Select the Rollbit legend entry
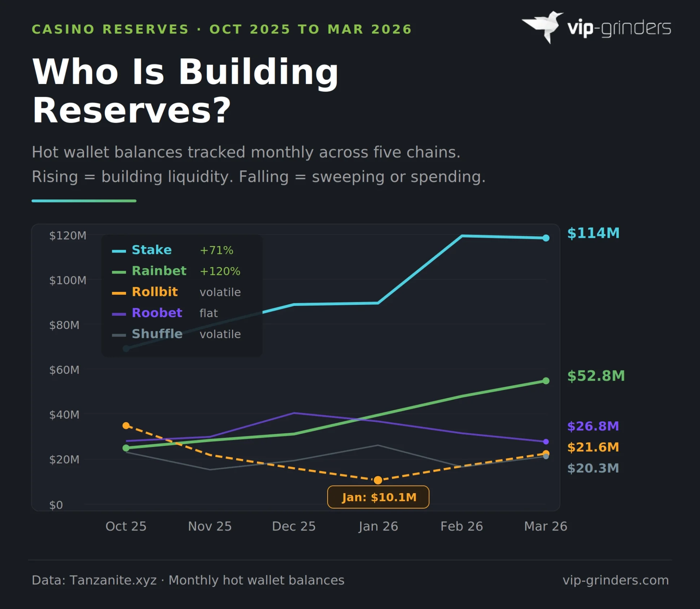The image size is (700, 609). tap(176, 292)
